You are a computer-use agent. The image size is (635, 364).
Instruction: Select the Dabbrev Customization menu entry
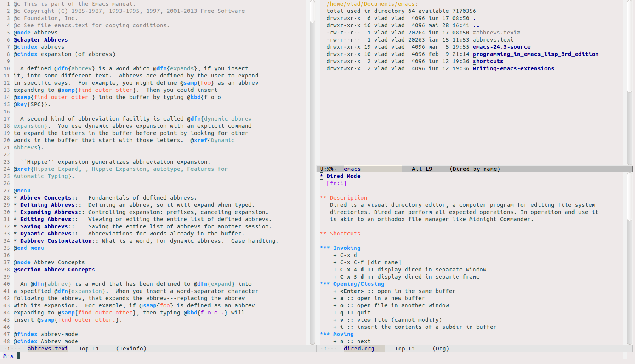coord(56,241)
